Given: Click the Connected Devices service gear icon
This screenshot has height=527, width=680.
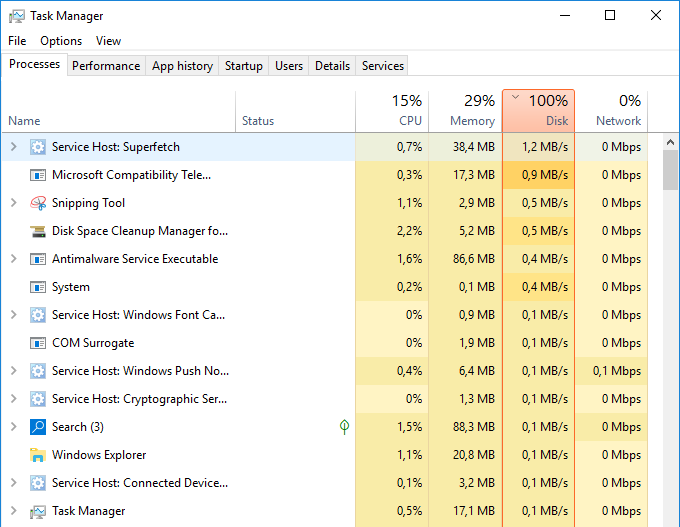Looking at the screenshot, I should (38, 483).
